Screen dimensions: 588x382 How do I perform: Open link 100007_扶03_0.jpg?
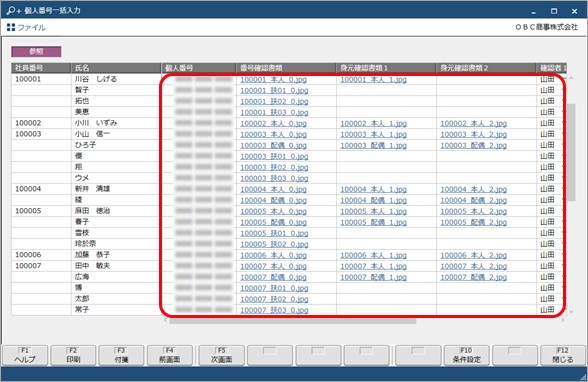point(274,310)
